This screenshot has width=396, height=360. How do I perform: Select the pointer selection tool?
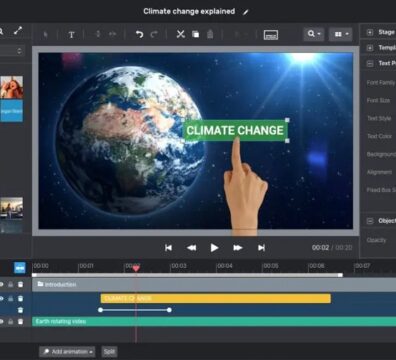(x=46, y=34)
